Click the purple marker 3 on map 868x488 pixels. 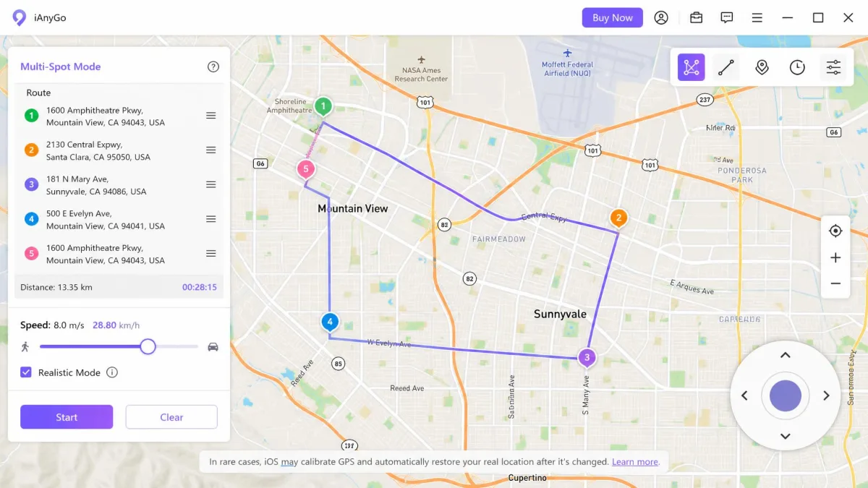(587, 357)
